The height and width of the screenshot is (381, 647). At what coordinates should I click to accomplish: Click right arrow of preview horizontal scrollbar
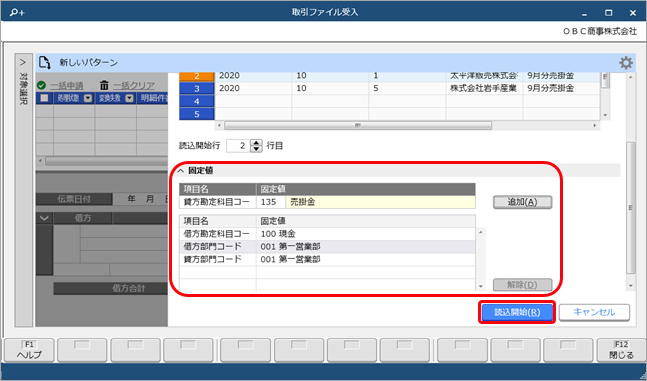click(595, 125)
